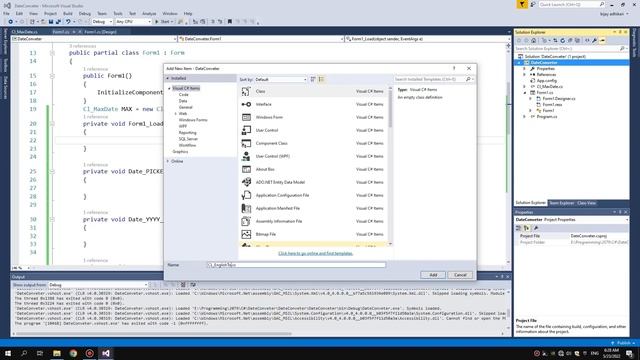640x360 pixels.
Task: Select the Component Class template icon
Action: click(246, 143)
